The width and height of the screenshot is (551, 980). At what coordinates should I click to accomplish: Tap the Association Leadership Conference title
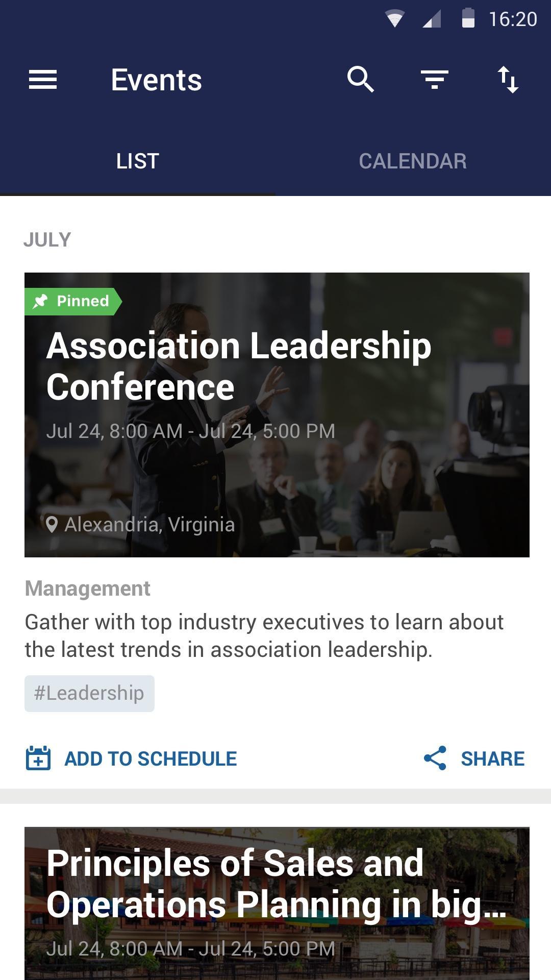click(x=239, y=366)
